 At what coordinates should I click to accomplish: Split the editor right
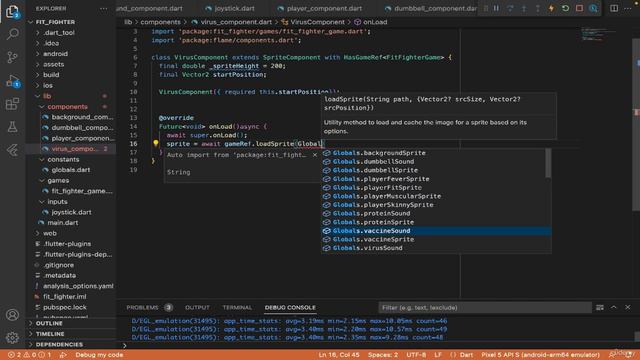(614, 8)
